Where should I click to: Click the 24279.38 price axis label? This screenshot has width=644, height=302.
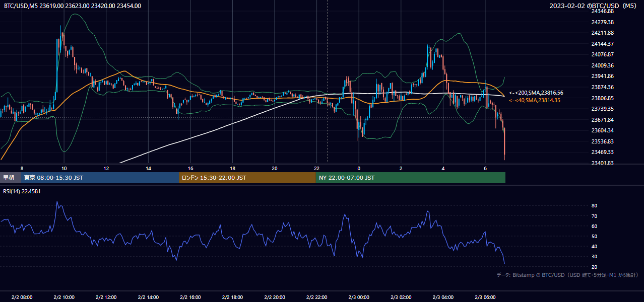pos(602,22)
